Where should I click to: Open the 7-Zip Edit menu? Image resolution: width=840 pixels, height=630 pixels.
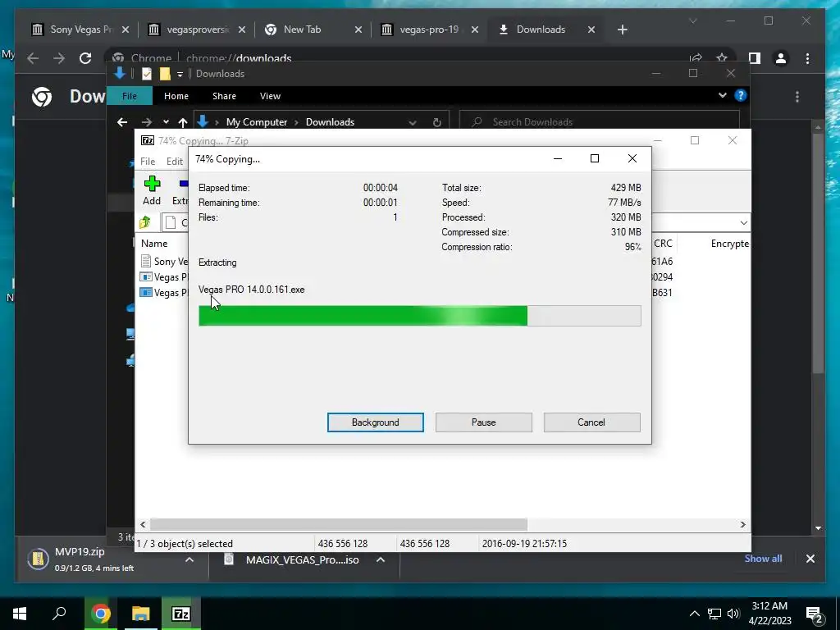click(175, 162)
